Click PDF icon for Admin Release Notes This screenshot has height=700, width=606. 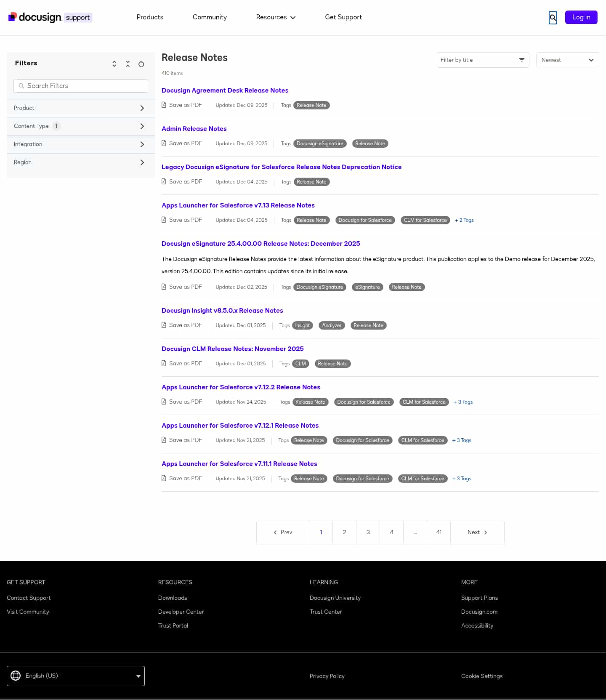pyautogui.click(x=164, y=143)
